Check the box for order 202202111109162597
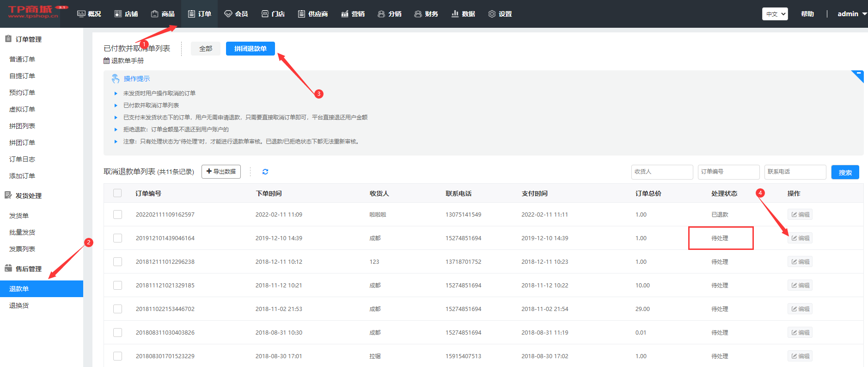Viewport: 868px width, 367px height. click(117, 215)
